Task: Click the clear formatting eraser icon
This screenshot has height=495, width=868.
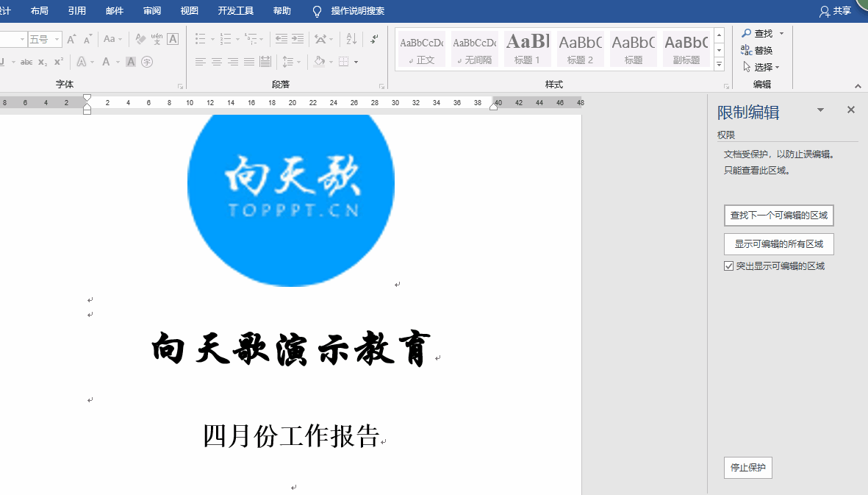Action: coord(140,39)
